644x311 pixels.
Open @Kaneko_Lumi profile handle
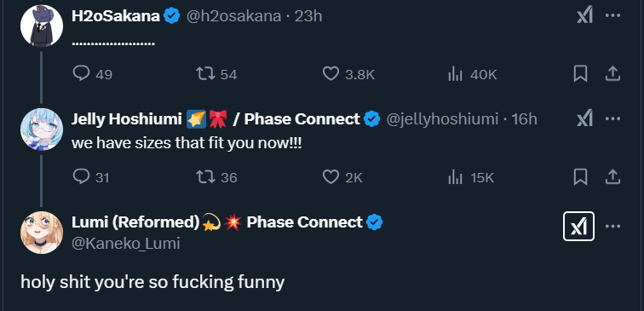pos(126,244)
